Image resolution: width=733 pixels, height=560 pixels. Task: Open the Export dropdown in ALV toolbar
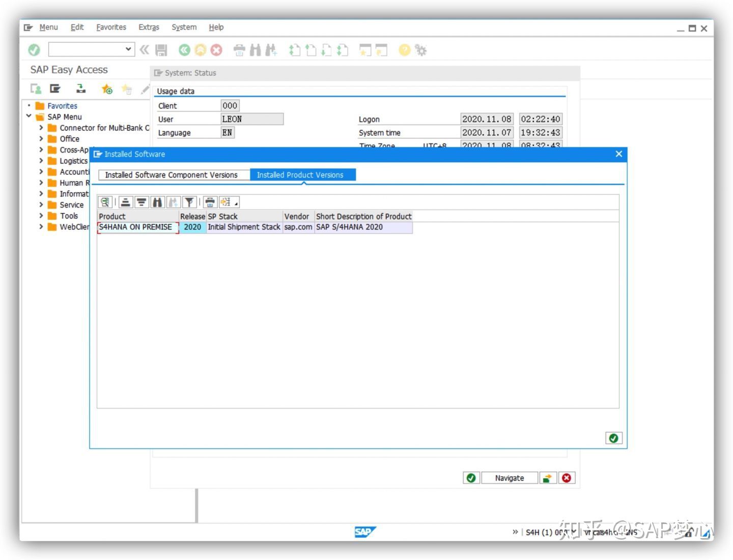click(229, 202)
